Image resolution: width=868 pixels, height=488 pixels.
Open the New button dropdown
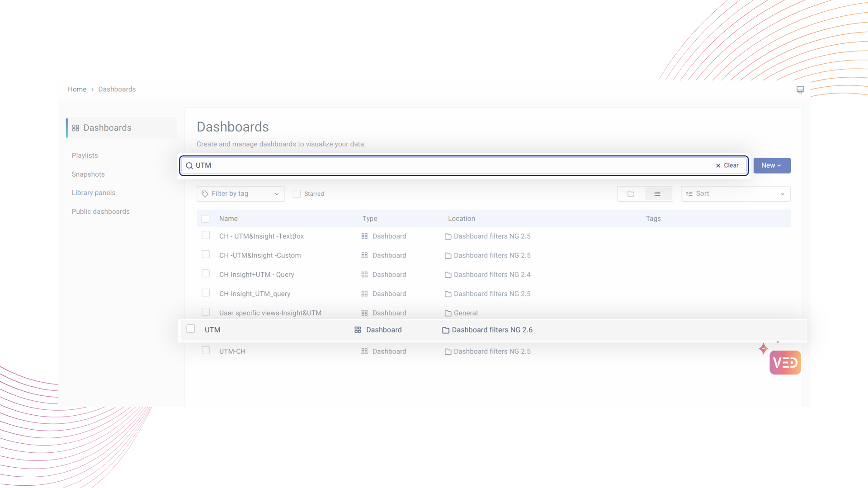771,165
